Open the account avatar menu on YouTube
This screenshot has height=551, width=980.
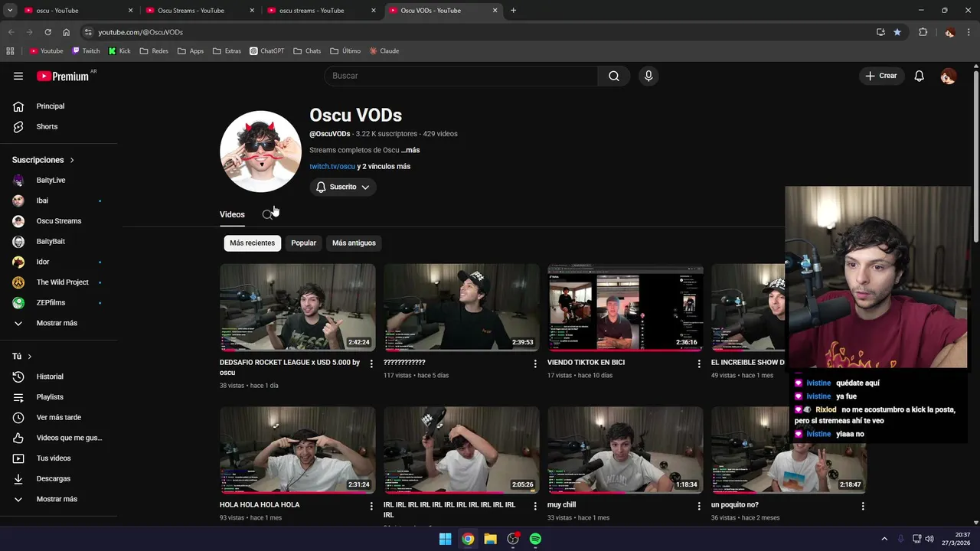point(948,76)
